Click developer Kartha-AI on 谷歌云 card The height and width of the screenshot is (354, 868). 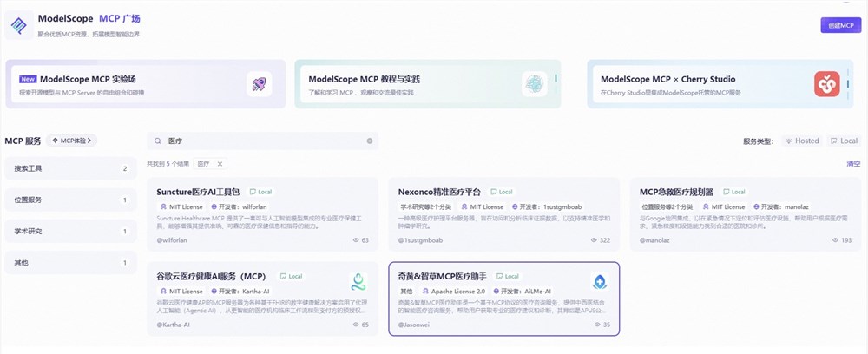240,291
